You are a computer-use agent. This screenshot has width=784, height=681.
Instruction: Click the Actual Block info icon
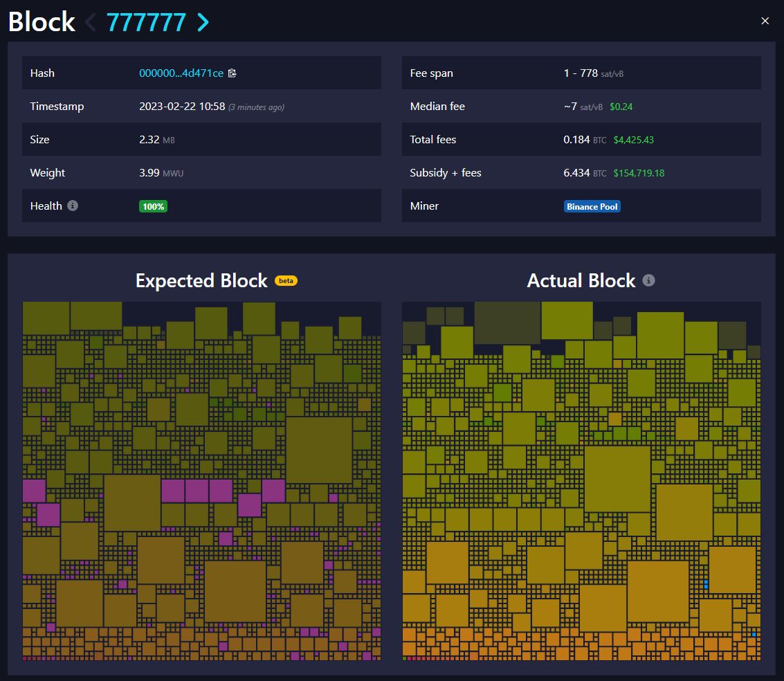click(x=648, y=280)
